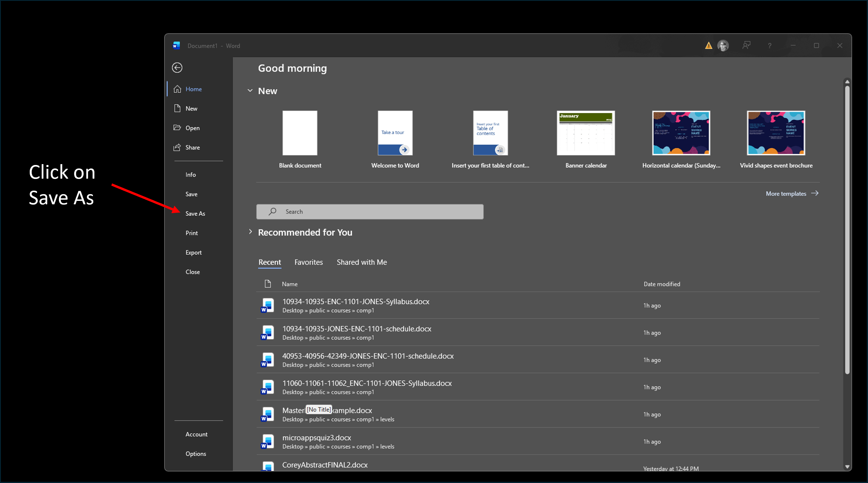Switch to the Favorites tab

308,262
